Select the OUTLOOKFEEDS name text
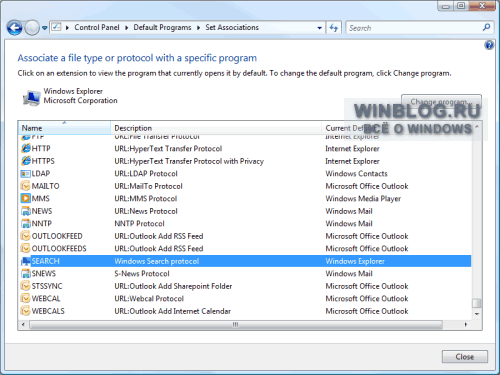This screenshot has height=375, width=500. pyautogui.click(x=59, y=249)
